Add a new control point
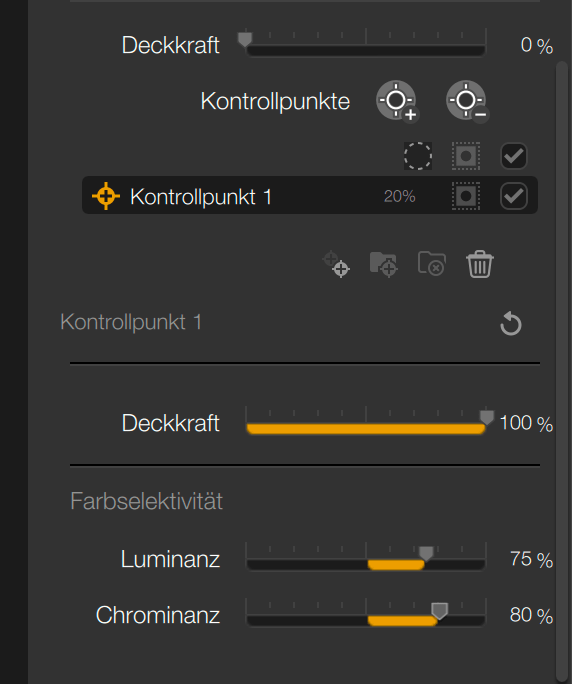Image resolution: width=572 pixels, height=684 pixels. click(397, 101)
